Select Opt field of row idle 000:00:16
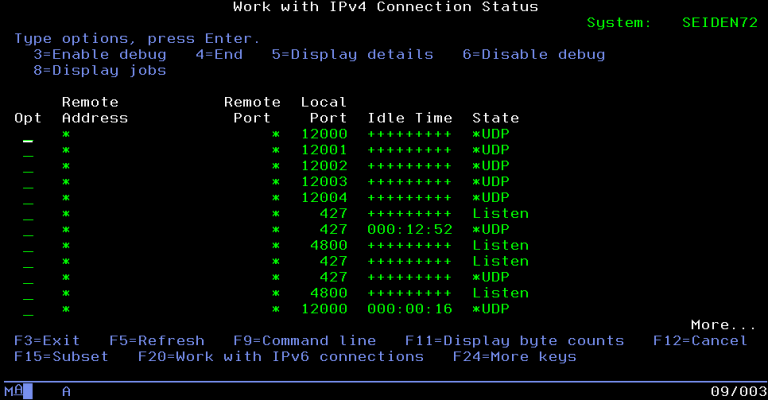This screenshot has width=768, height=400. [x=28, y=309]
